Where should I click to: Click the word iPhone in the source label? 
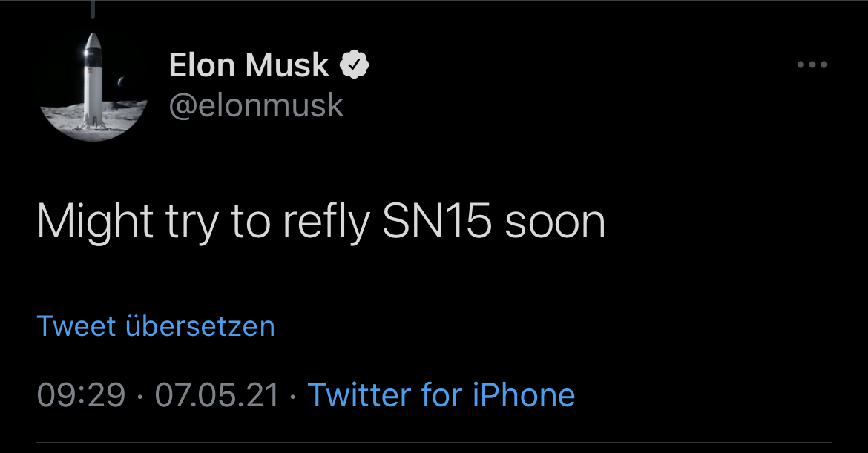pyautogui.click(x=524, y=394)
